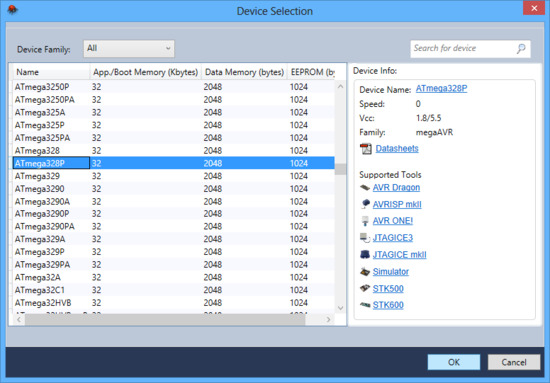Viewport: 550px width, 383px height.
Task: Click the STK500 board icon
Action: click(x=365, y=288)
